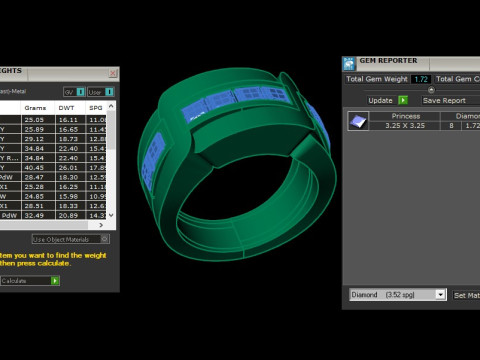Click the Princess cut label cell

point(405,116)
